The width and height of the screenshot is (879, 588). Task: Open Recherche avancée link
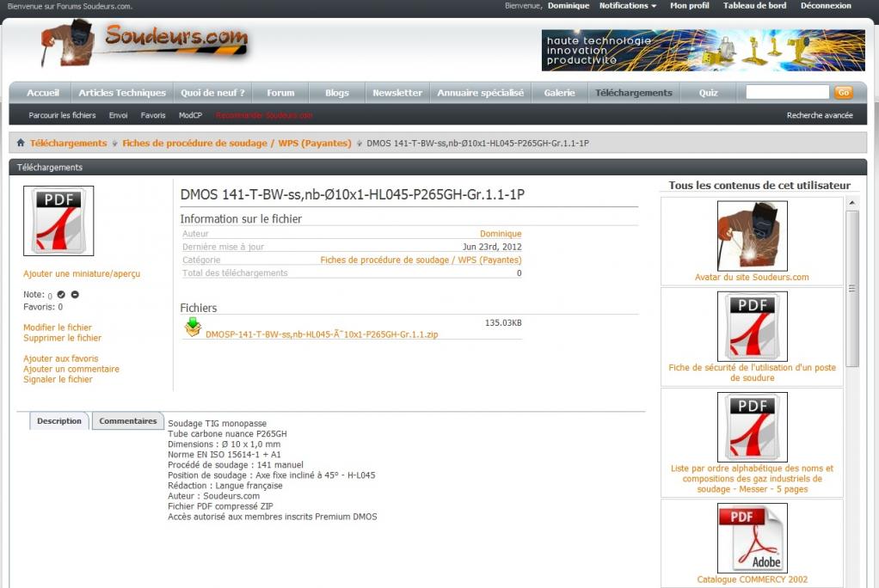819,115
